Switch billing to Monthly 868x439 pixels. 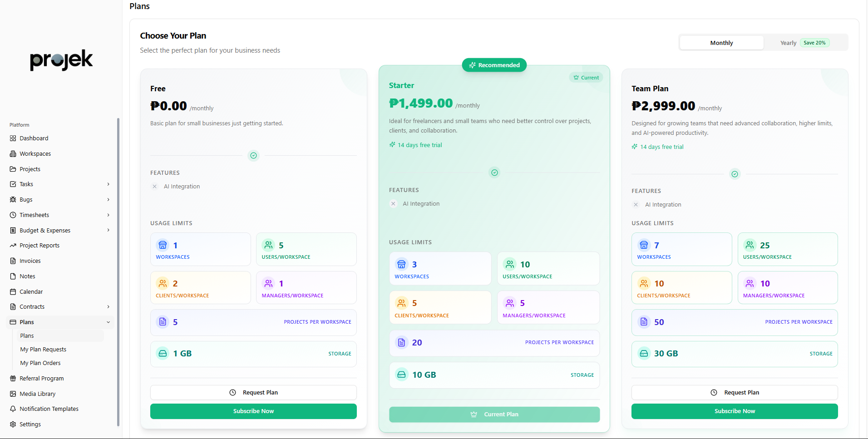click(x=721, y=43)
